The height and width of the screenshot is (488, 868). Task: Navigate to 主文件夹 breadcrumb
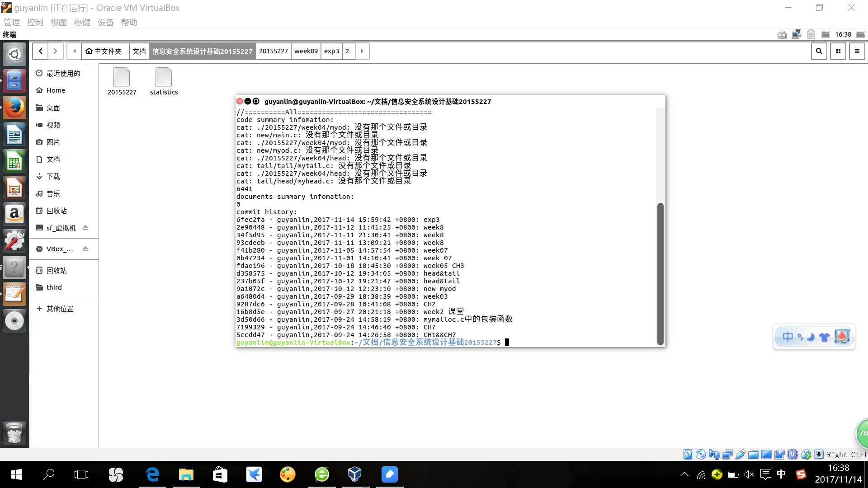105,51
